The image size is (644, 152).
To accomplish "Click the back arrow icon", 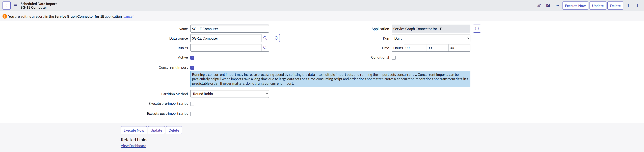I will (7, 6).
